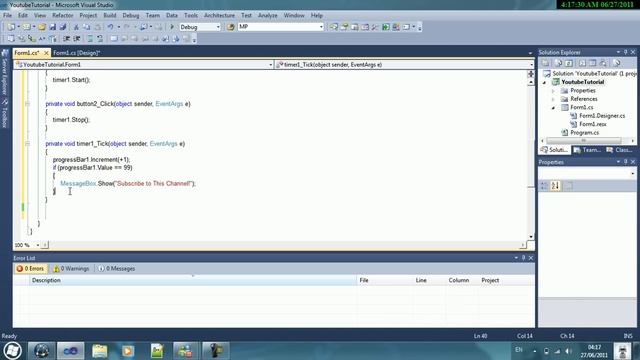Click the Comment out selected lines icon
The height and width of the screenshot is (360, 640).
coord(90,39)
